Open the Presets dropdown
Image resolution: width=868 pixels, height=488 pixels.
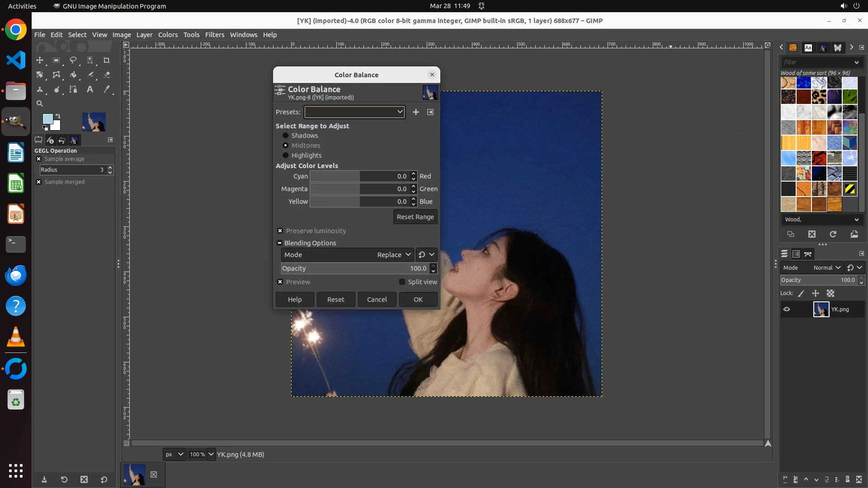point(354,112)
